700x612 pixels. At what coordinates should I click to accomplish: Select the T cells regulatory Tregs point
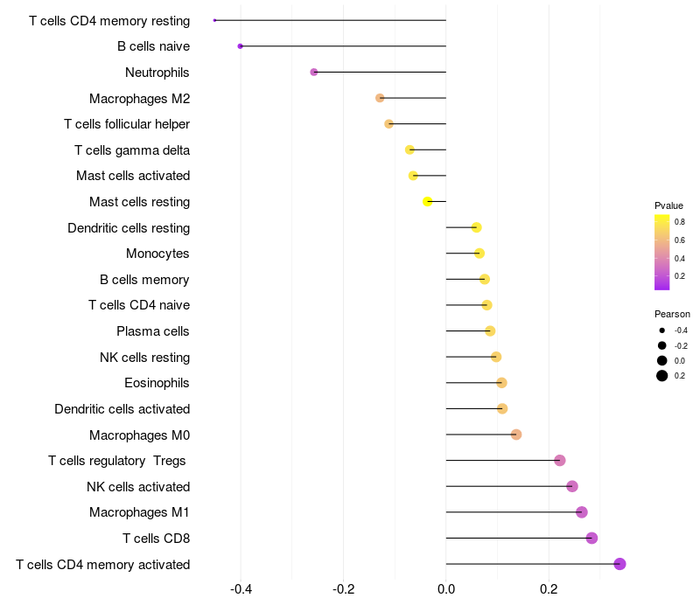pos(560,460)
